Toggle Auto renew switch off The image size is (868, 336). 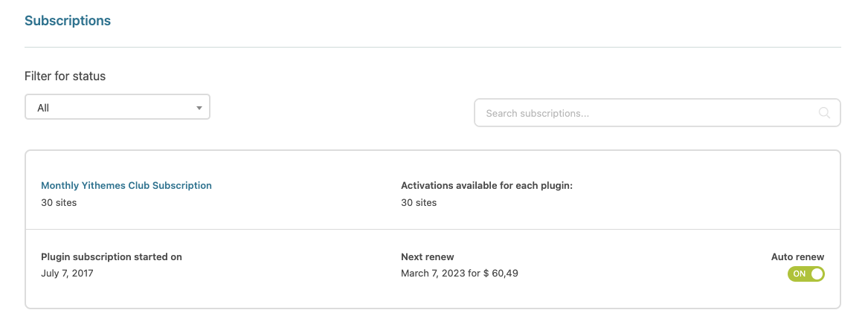pyautogui.click(x=806, y=274)
